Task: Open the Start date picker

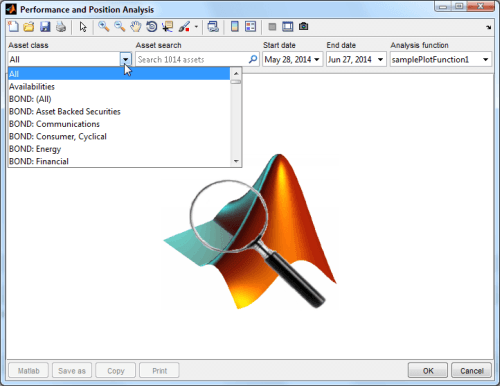Action: point(292,60)
